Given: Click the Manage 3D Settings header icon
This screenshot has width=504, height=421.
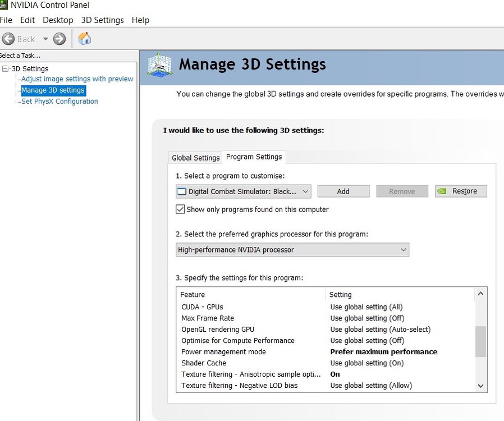Looking at the screenshot, I should (x=159, y=65).
